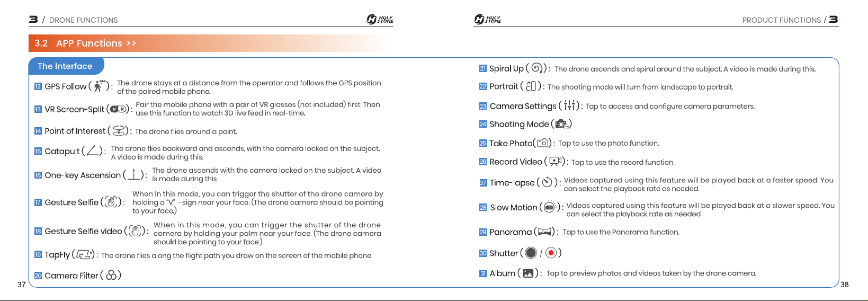This screenshot has width=868, height=301.
Task: Click the Shooting Mode camera icon
Action: tap(561, 124)
